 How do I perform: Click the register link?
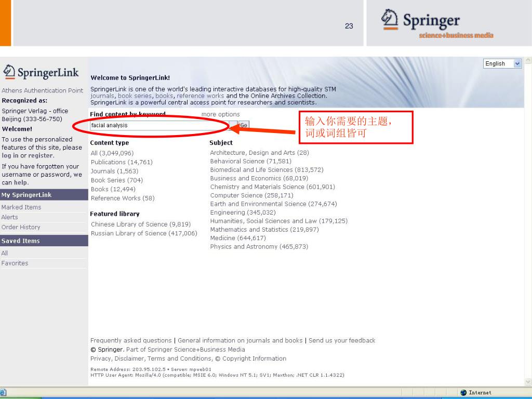(41, 156)
